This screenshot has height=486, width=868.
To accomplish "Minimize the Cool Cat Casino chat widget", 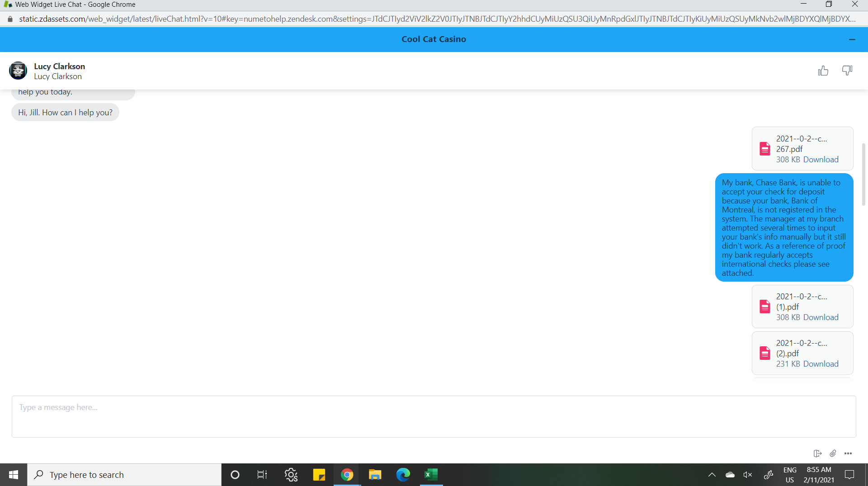I will (852, 40).
